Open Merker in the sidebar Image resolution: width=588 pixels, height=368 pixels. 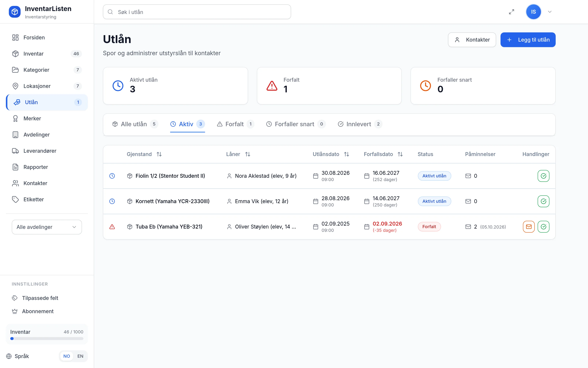tap(47, 118)
